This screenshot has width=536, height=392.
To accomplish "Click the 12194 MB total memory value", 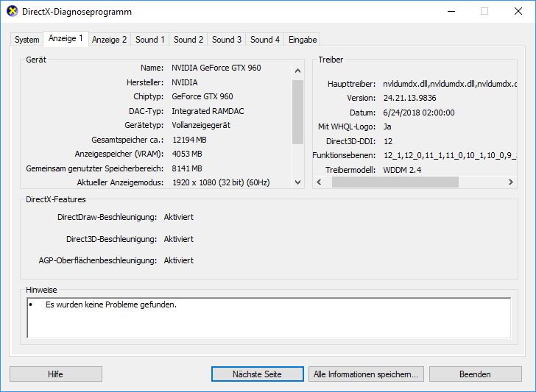I will pos(189,140).
